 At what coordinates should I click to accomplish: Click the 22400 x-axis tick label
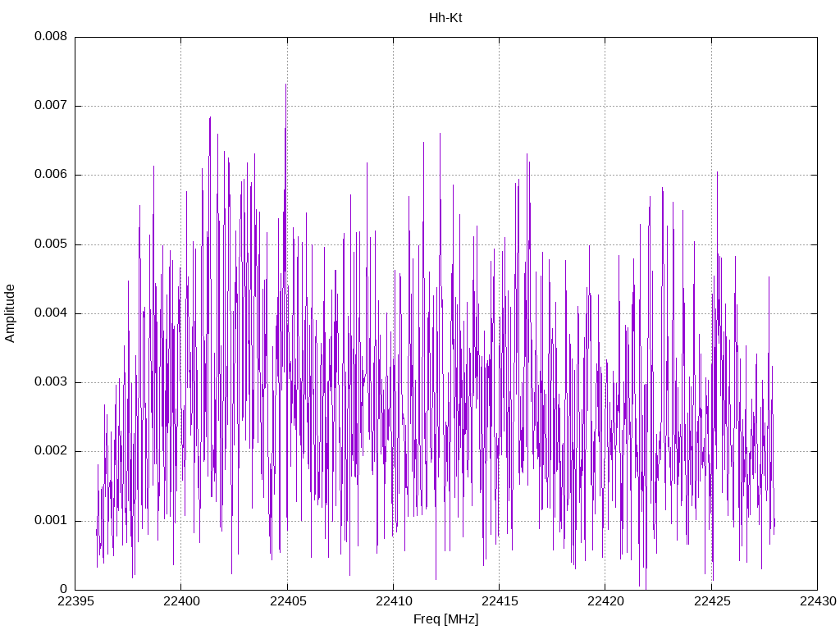181,601
